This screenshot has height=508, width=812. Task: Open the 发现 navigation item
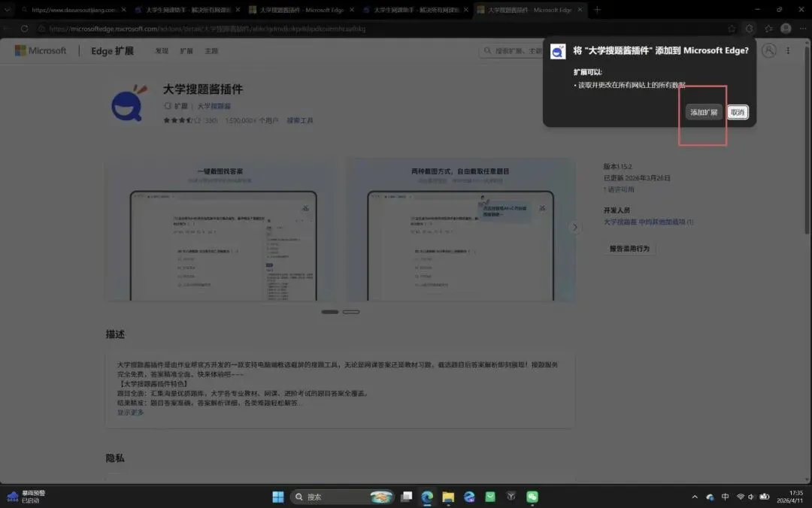(162, 51)
